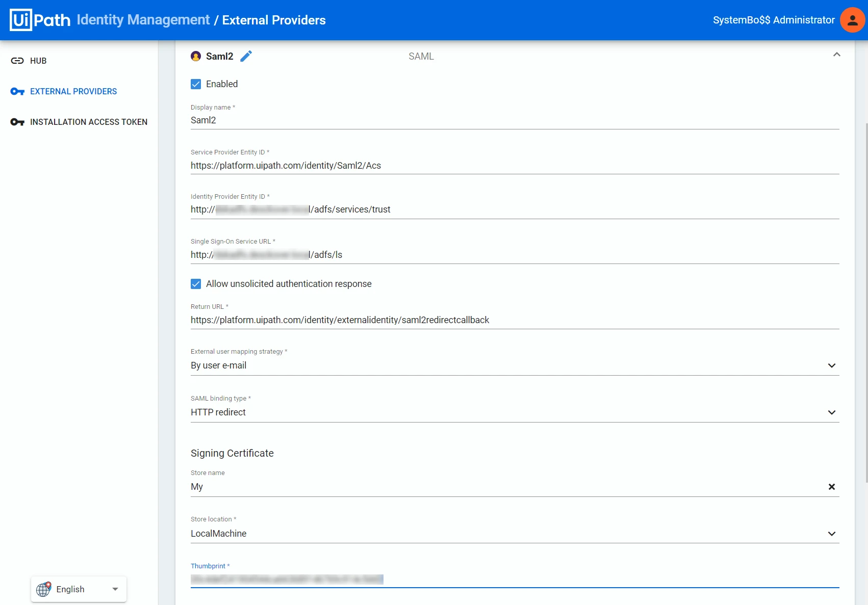Image resolution: width=868 pixels, height=605 pixels.
Task: Click the page vertical scrollbar
Action: point(866,303)
